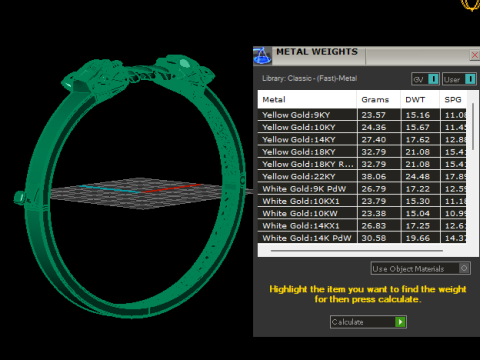The width and height of the screenshot is (480, 360).
Task: Click the 17.22 DWT value
Action: [x=418, y=189]
